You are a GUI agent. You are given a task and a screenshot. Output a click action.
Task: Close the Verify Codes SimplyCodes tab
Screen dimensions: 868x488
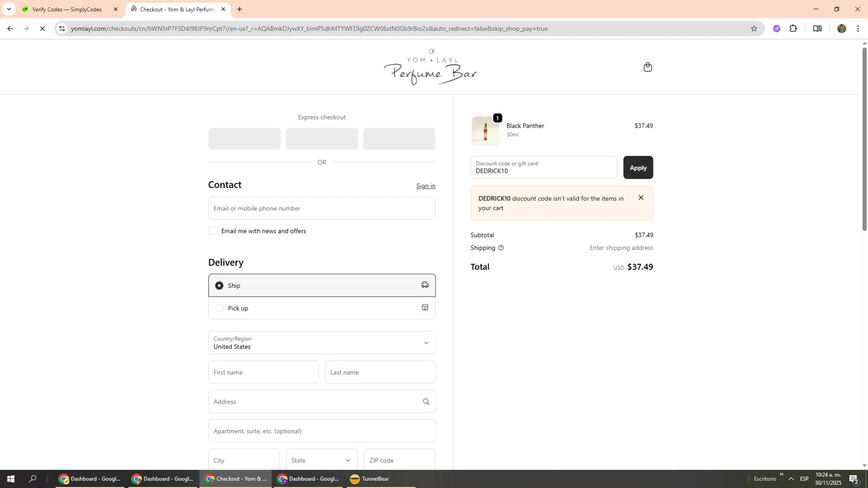coord(116,9)
